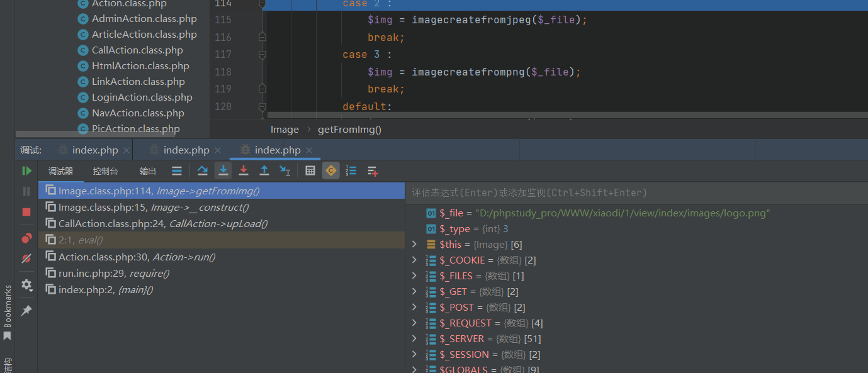Switch to the 输出 tab
The height and width of the screenshot is (373, 868).
[148, 171]
